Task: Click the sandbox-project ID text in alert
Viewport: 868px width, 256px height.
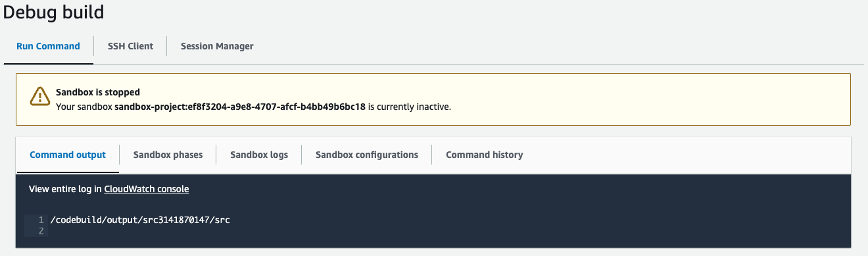Action: 240,106
